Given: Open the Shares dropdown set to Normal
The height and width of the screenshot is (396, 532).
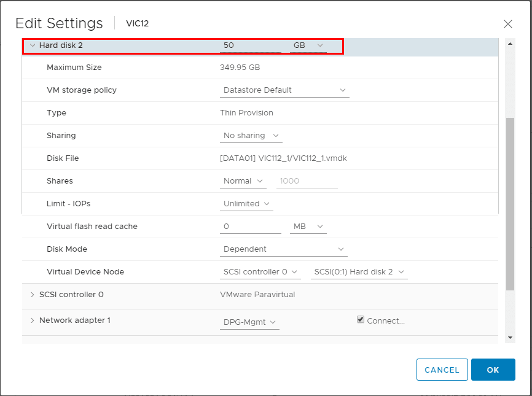Looking at the screenshot, I should pos(243,181).
